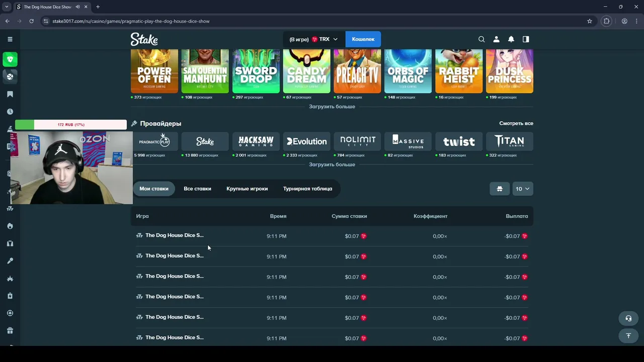Open the gift box sidebar icon

[10, 330]
